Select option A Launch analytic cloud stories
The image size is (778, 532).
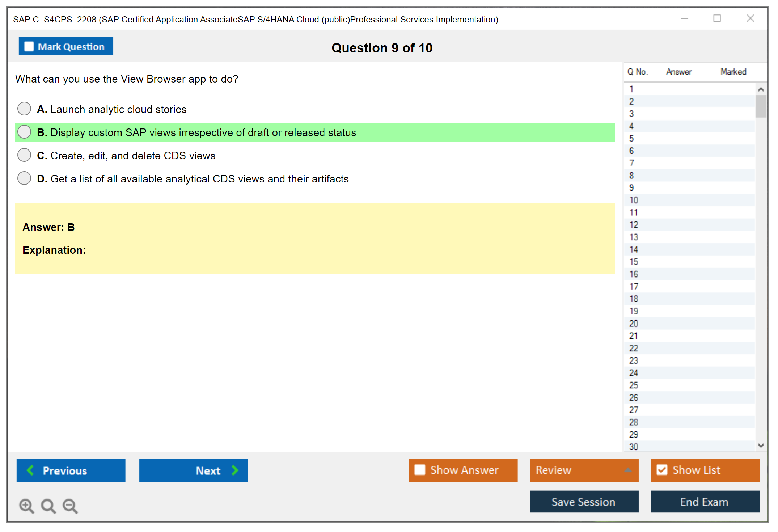tap(24, 109)
